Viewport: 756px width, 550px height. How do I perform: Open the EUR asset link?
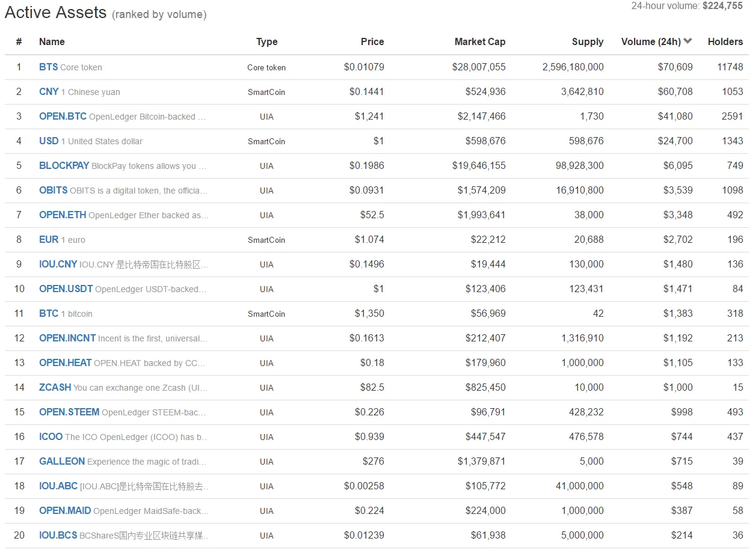click(49, 240)
